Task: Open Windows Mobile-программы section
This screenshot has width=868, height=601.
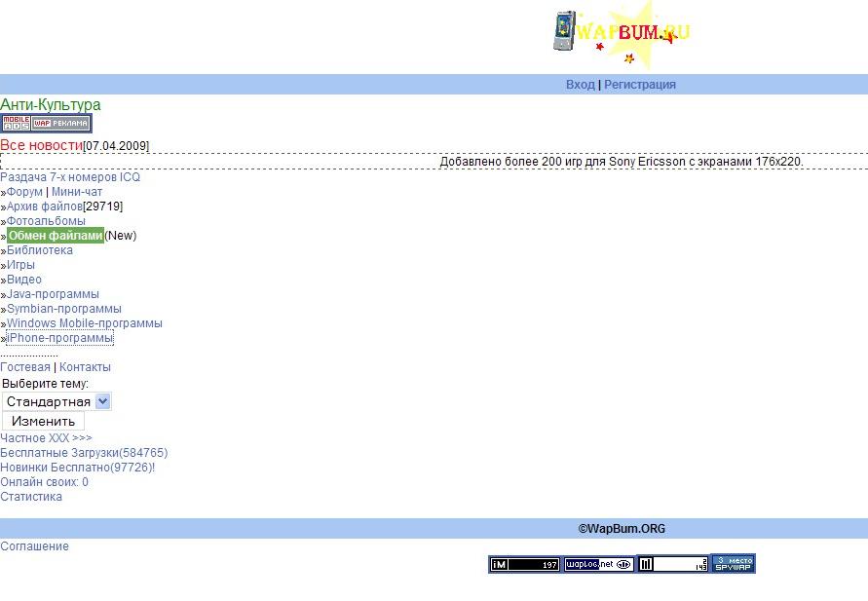Action: (x=85, y=323)
